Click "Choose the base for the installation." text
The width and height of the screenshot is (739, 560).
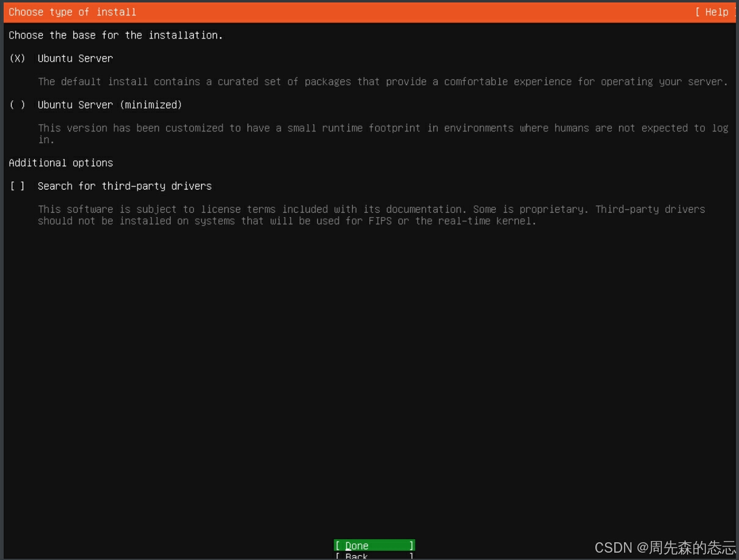pyautogui.click(x=116, y=35)
